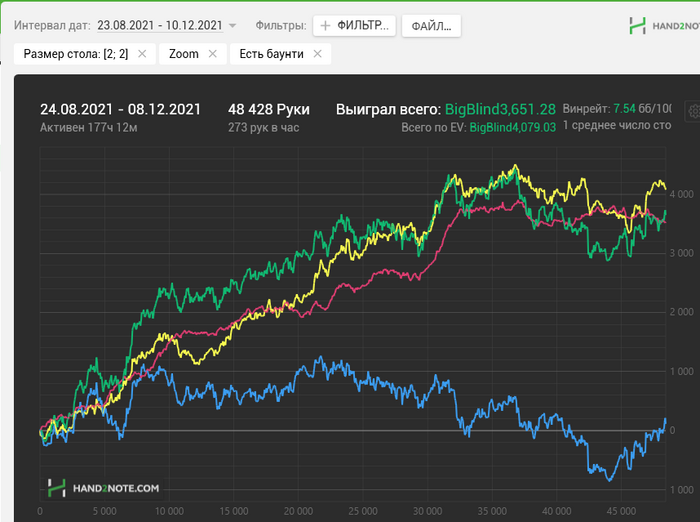Select the Есть баунти filter chip label
The image size is (700, 522).
point(271,54)
